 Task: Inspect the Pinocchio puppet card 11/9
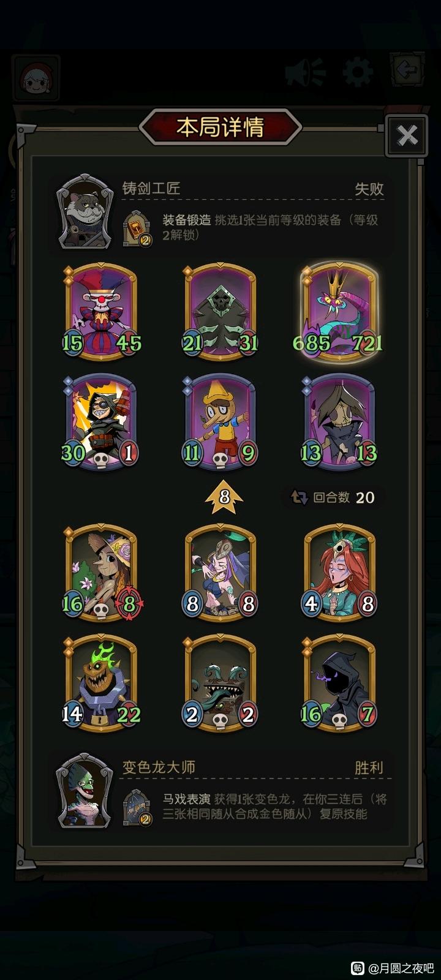click(221, 423)
